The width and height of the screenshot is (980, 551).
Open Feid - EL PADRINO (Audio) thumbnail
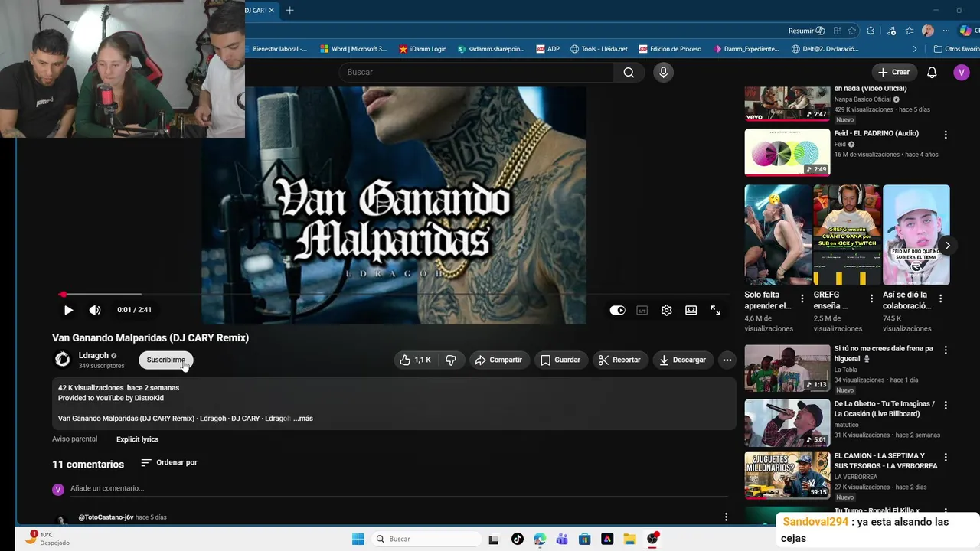(787, 152)
